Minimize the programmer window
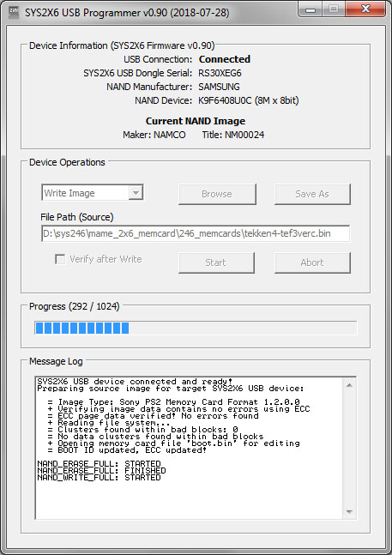Viewport: 392px width, 555px height. 311,9
